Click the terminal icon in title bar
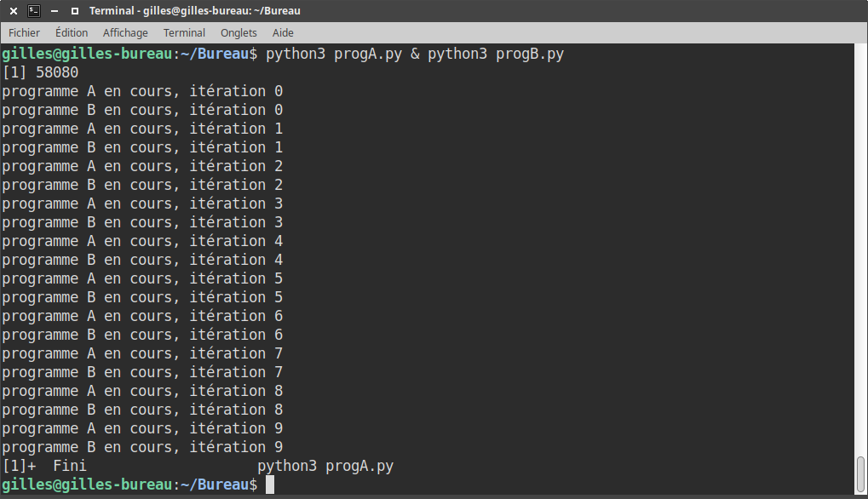This screenshot has width=868, height=499. click(34, 10)
